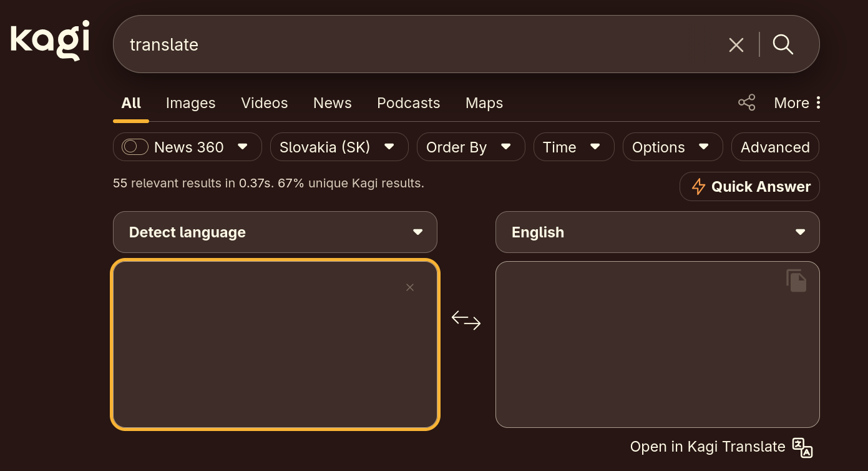Click the translated output text area
The width and height of the screenshot is (868, 471).
coord(658,344)
